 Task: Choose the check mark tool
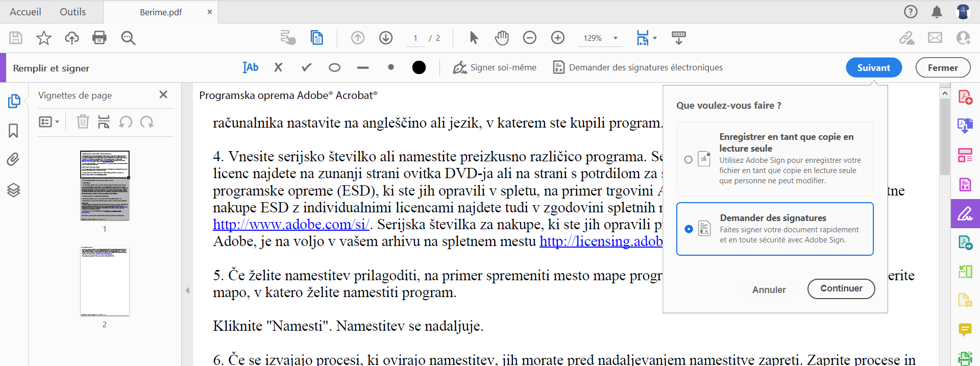click(x=306, y=67)
